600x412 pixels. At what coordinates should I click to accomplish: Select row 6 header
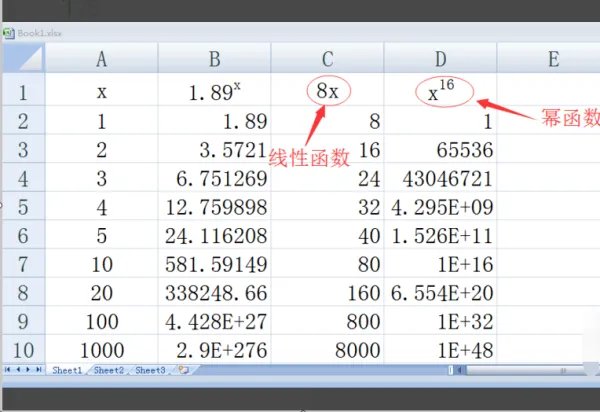pos(24,234)
